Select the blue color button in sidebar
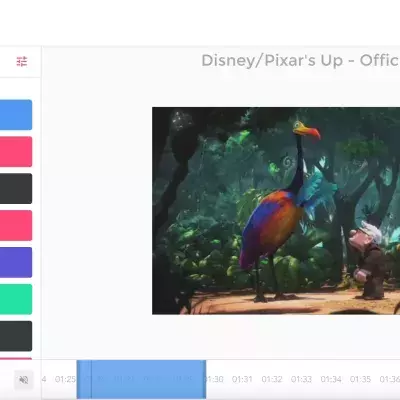Image resolution: width=400 pixels, height=400 pixels. (16, 115)
